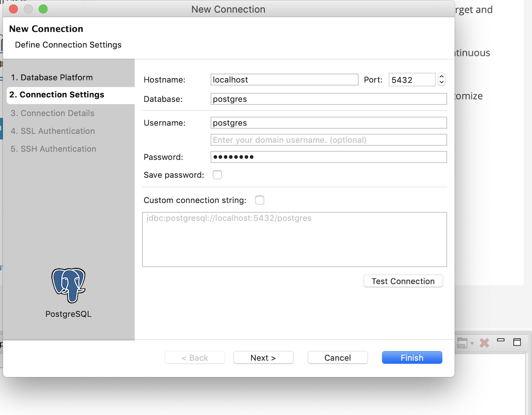Click the red X close icon in bottom toolbar
532x415 pixels.
484,342
